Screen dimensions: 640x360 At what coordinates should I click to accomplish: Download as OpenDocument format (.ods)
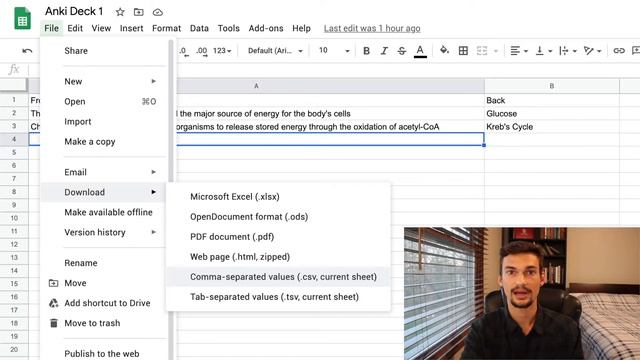click(x=278, y=217)
